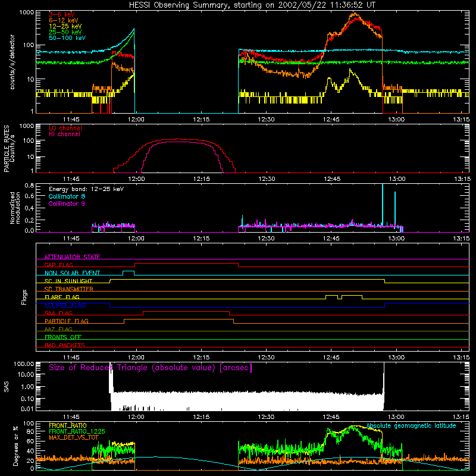Click the SC_IN_SUNLIGHT flag label

(x=68, y=281)
